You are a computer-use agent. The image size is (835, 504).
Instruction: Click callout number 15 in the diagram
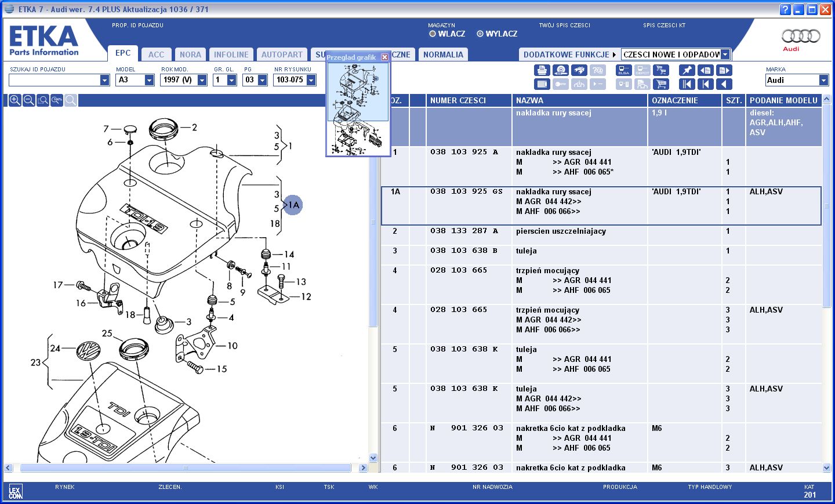222,369
